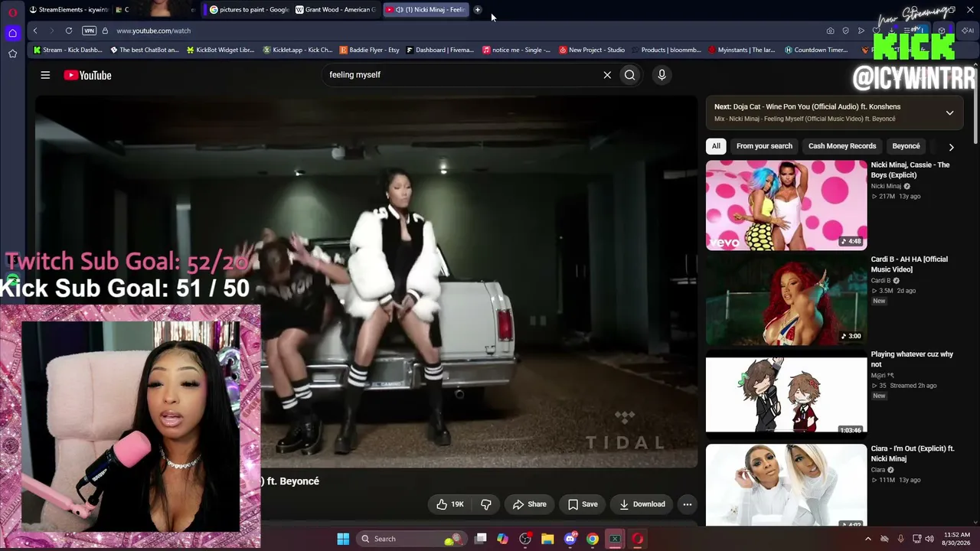The image size is (980, 551).
Task: Filter by 'Cash Money Records' chip
Action: tap(842, 146)
